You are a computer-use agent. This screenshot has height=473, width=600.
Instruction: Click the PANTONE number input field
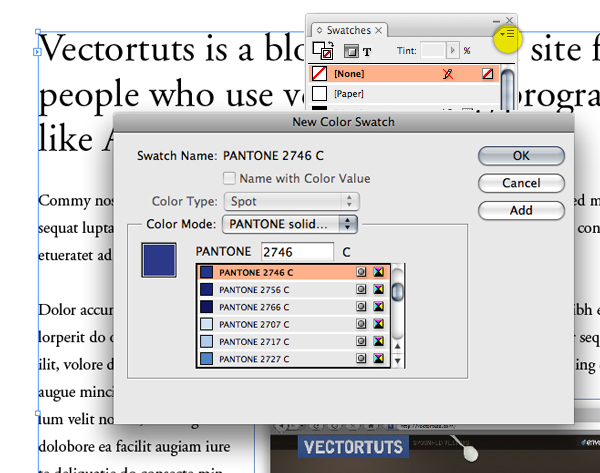(x=297, y=252)
